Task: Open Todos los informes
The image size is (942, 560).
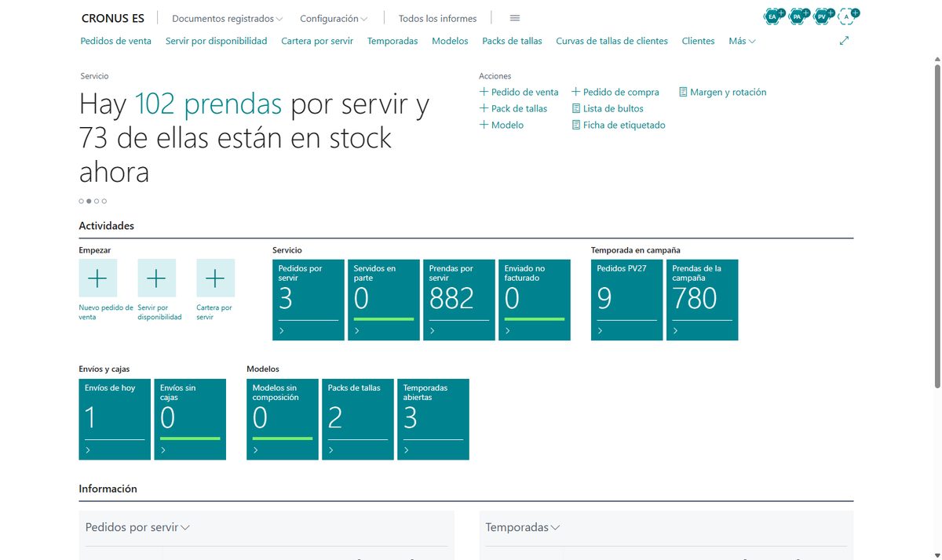Action: click(437, 18)
